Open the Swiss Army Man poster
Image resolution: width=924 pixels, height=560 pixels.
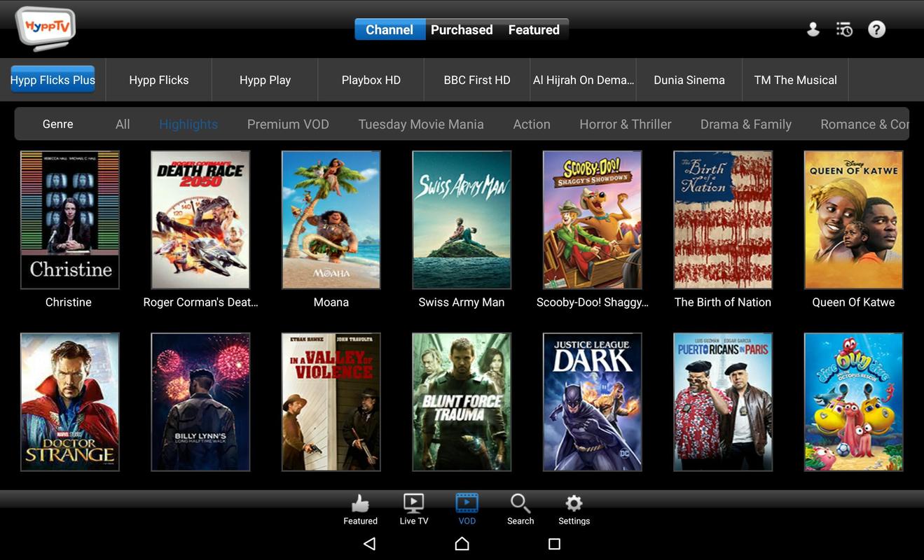coord(462,220)
